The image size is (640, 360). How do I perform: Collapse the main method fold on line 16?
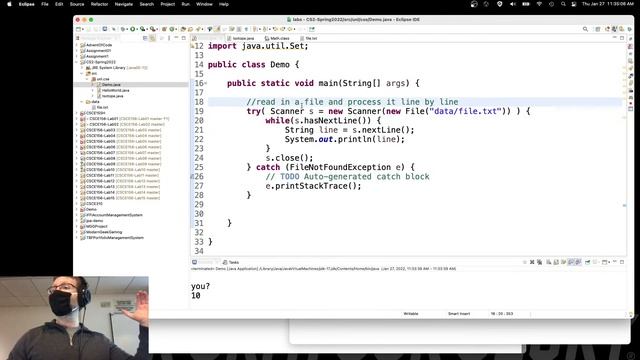pos(206,83)
